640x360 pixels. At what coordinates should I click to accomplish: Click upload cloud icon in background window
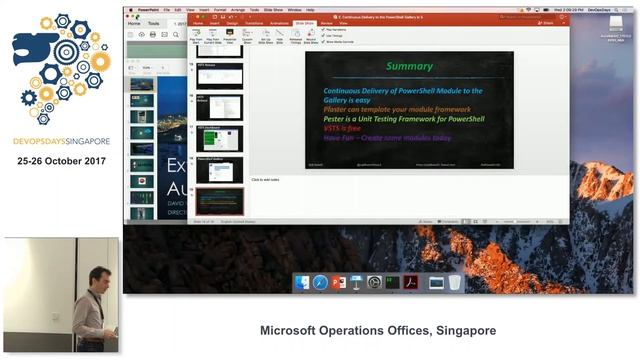(x=142, y=35)
